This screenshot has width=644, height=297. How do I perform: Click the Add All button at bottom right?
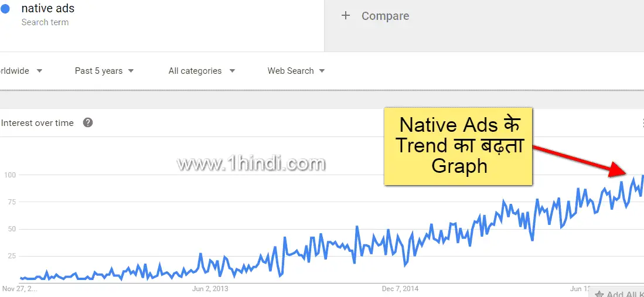(x=617, y=292)
